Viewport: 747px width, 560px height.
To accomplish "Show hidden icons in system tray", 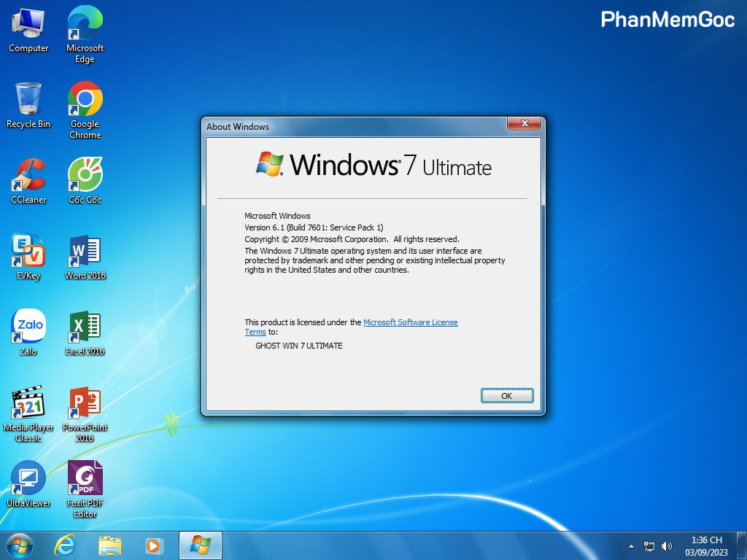I will (x=631, y=546).
